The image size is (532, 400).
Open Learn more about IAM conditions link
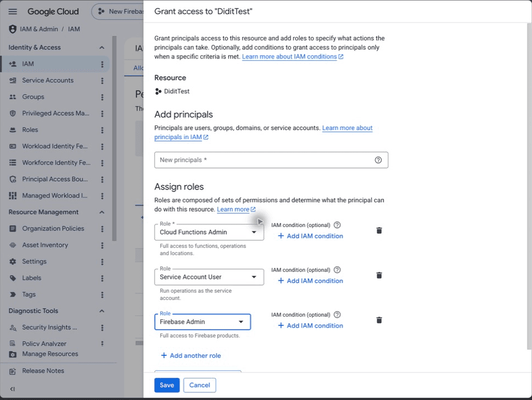coord(292,57)
